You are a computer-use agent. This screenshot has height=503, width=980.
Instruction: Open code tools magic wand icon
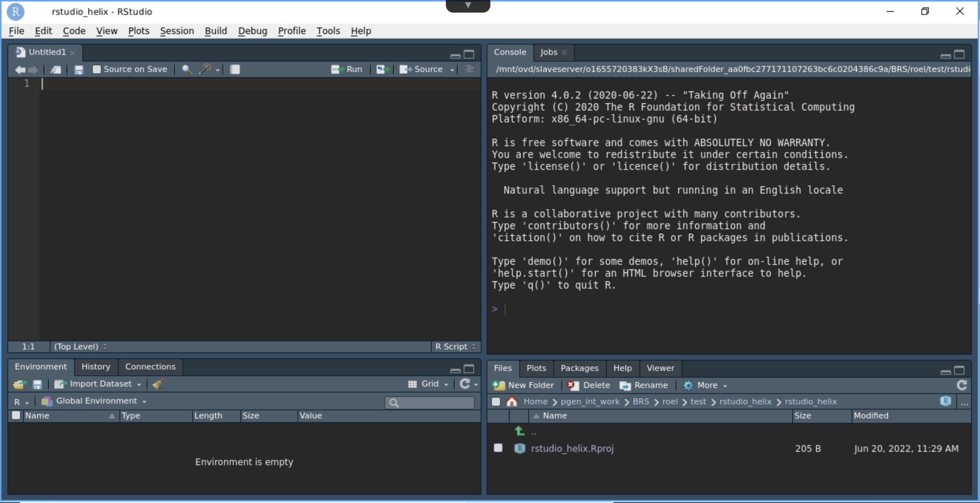click(206, 69)
